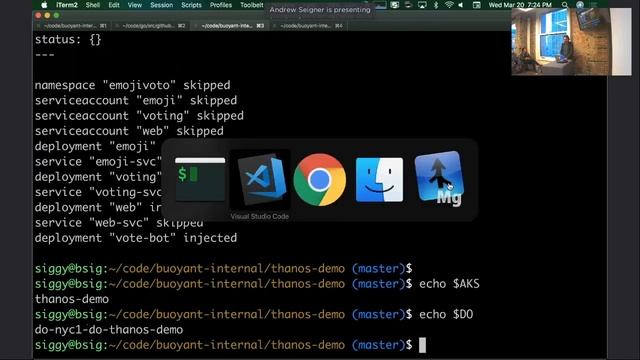Viewport: 640px width, 360px height.
Task: Open the Profiles menu
Action: pyautogui.click(x=221, y=5)
